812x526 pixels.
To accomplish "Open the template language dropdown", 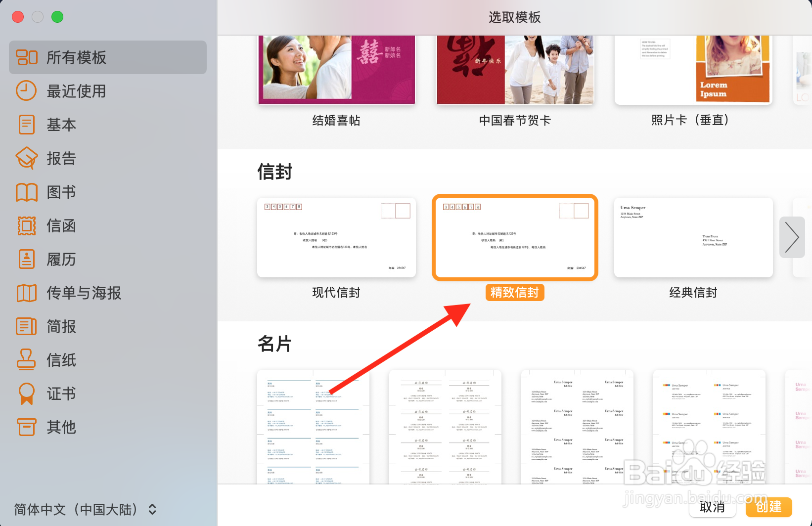I will [x=84, y=509].
